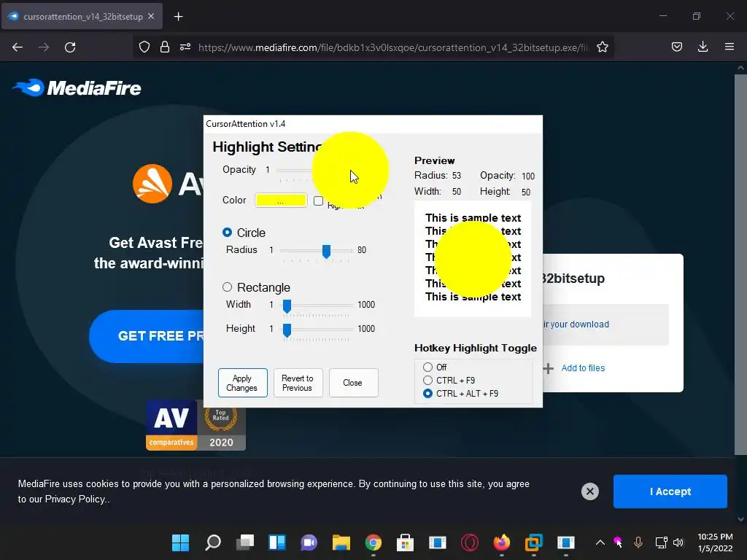Viewport: 747px width, 560px height.
Task: Open Widgets from the taskbar
Action: pyautogui.click(x=277, y=542)
